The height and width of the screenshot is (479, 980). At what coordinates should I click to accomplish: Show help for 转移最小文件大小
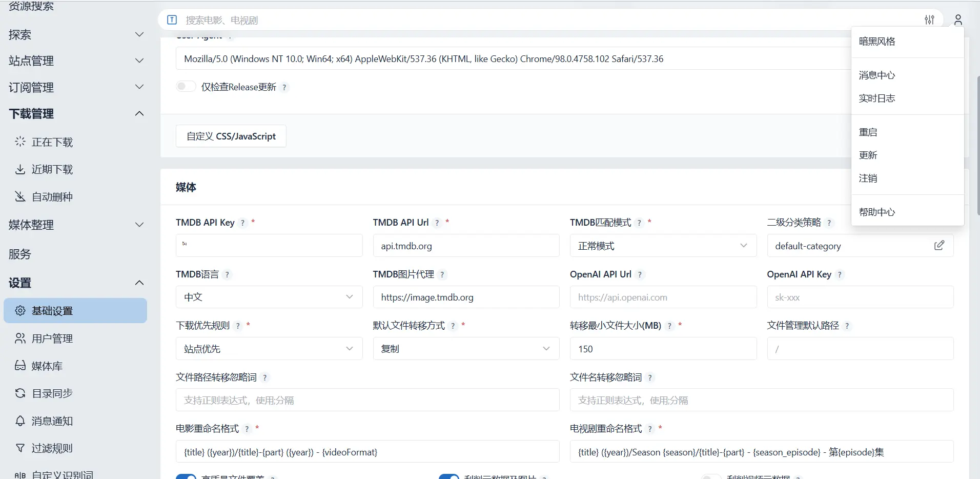pyautogui.click(x=669, y=326)
